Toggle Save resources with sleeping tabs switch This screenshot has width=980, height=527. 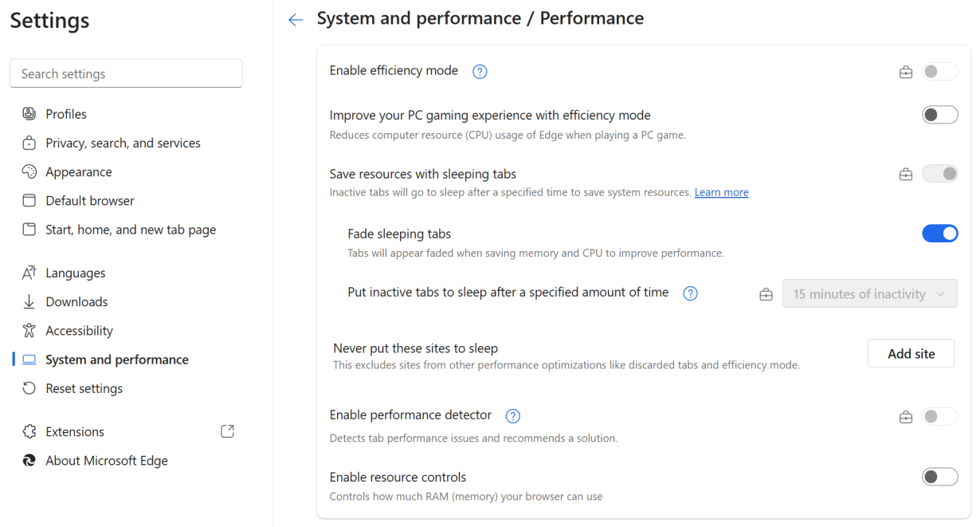coord(940,174)
